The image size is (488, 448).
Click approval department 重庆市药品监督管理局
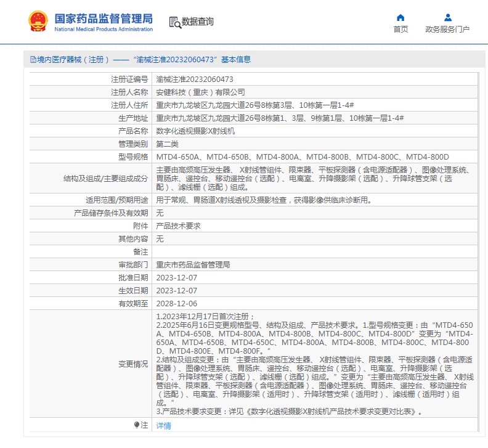click(x=193, y=265)
